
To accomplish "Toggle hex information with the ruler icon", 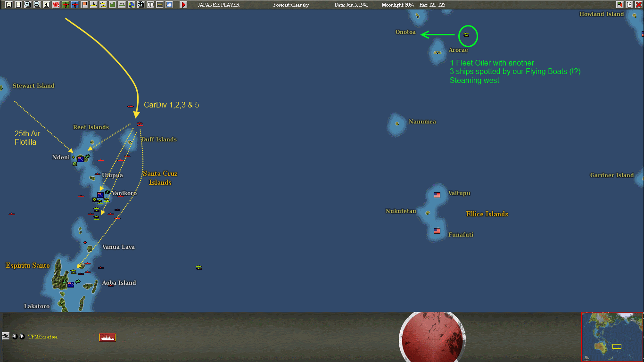I will (x=159, y=4).
